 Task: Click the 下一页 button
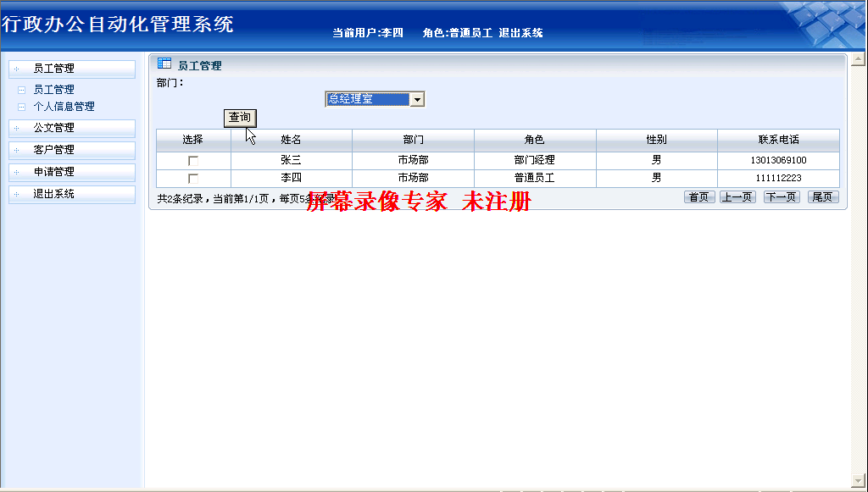pos(782,196)
